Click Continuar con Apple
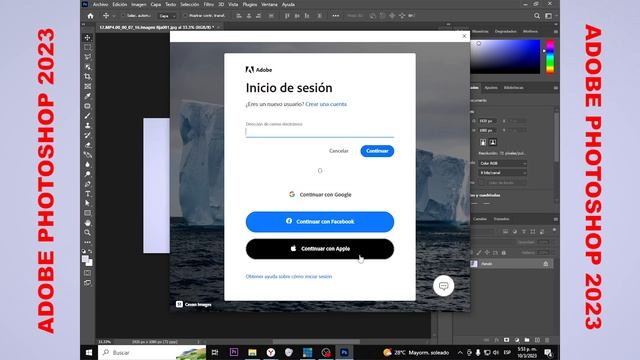Viewport: 640px width, 360px height. (x=320, y=249)
